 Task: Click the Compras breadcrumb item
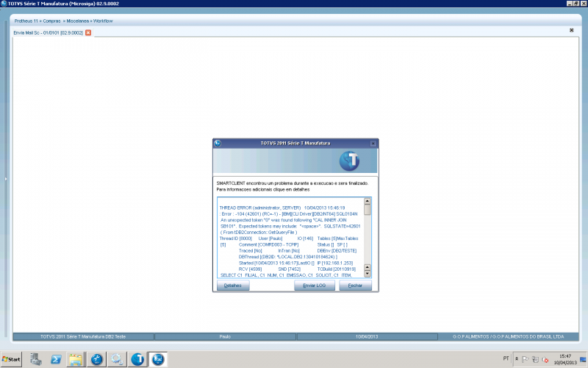[x=51, y=21]
